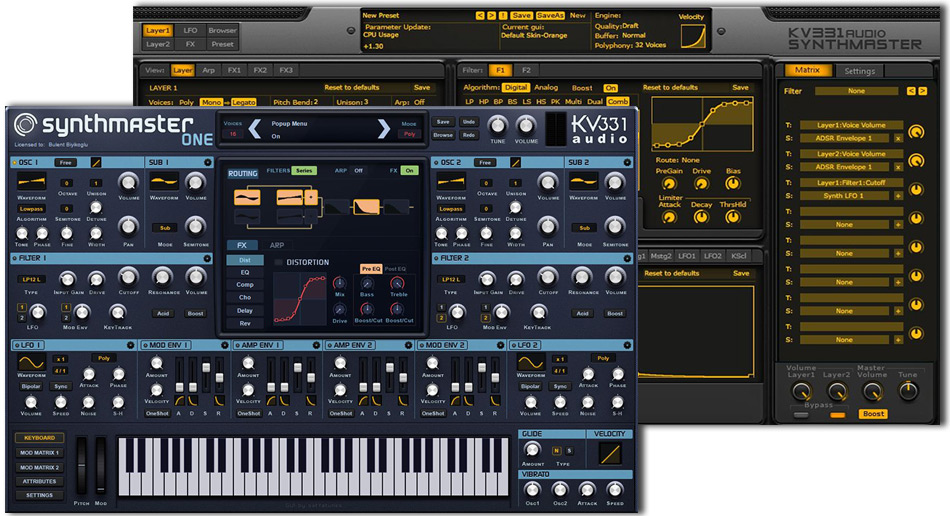Toggle Bipolar button in LFO 1
Screen dimensions: 950x516
pyautogui.click(x=31, y=386)
